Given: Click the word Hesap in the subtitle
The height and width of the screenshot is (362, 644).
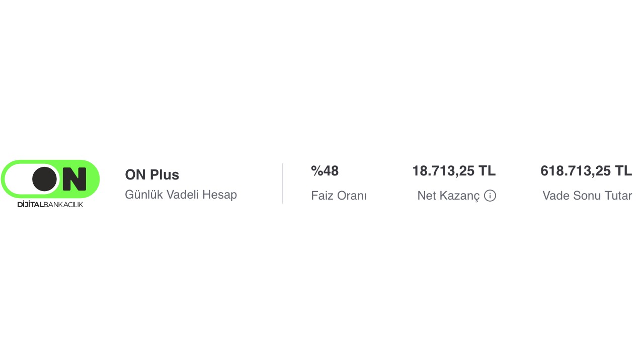Looking at the screenshot, I should tap(219, 195).
